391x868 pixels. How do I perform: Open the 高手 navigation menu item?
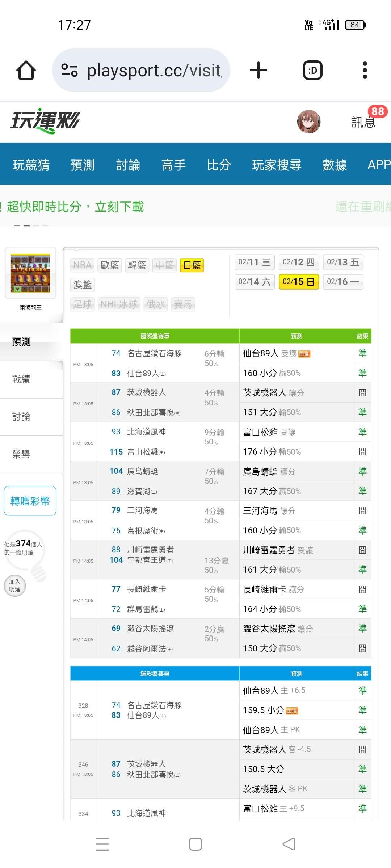coord(173,165)
